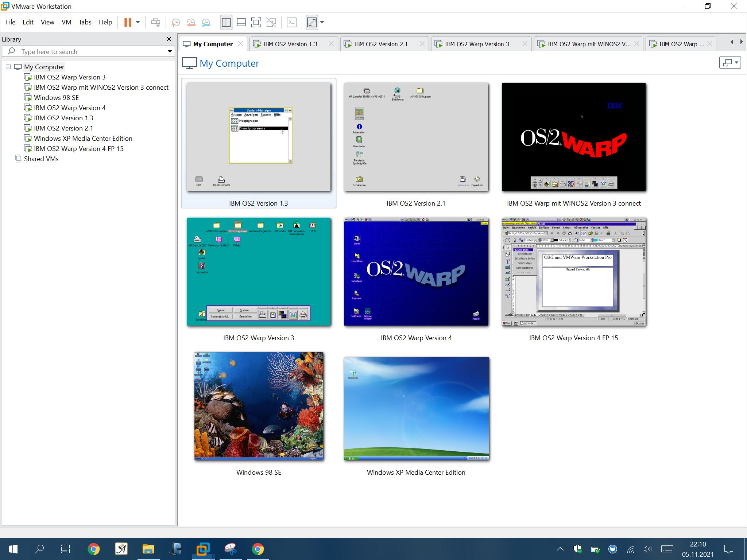Select IBM OS2 Version 2.1 in Library
Screen dimensions: 747x560
click(x=63, y=128)
